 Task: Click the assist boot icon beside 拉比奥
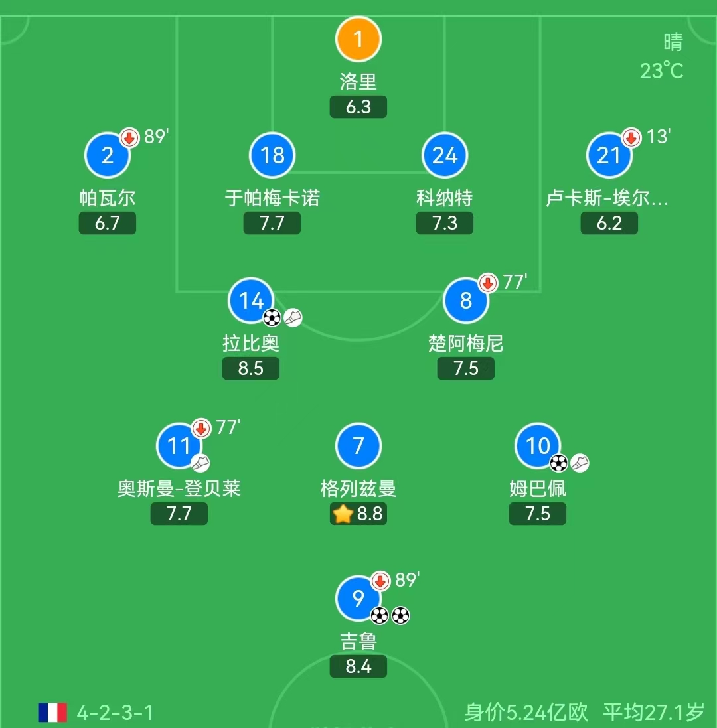(x=292, y=317)
